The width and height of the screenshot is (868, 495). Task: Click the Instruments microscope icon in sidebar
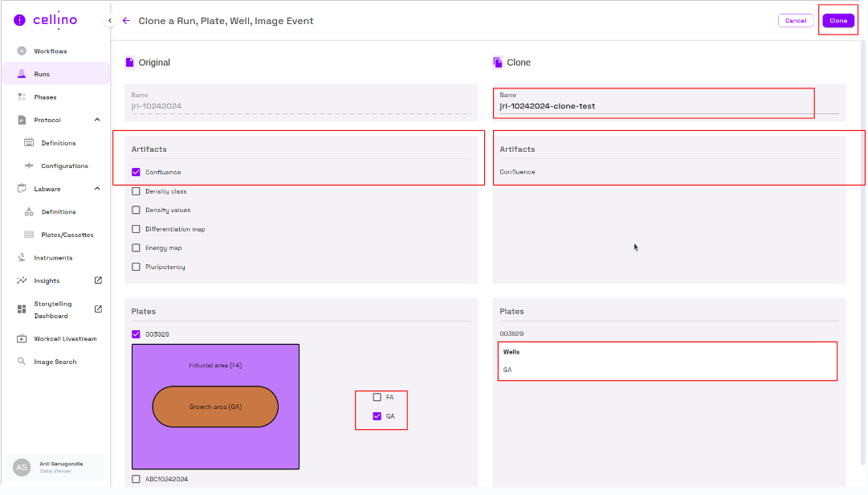[x=22, y=258]
